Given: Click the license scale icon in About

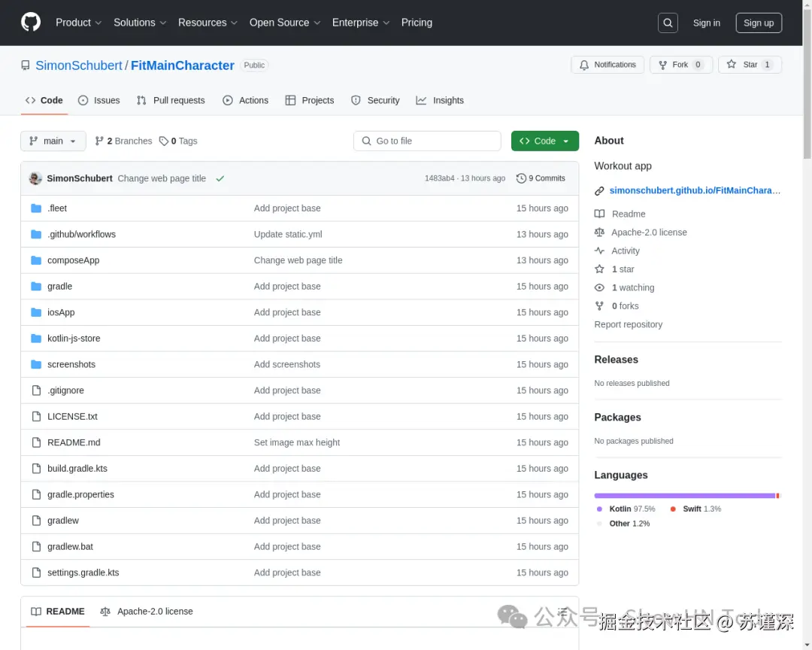Looking at the screenshot, I should click(x=599, y=232).
